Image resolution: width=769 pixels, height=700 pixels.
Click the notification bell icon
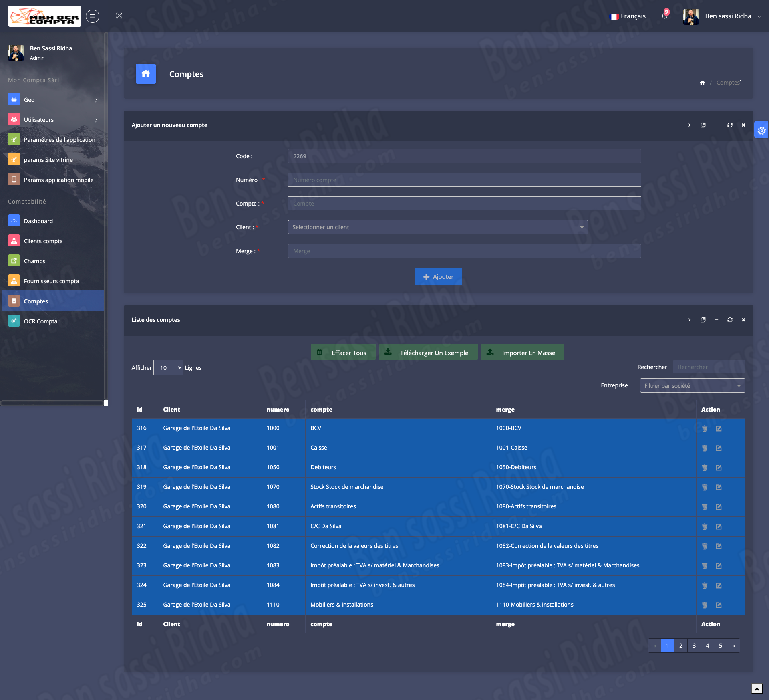(664, 16)
